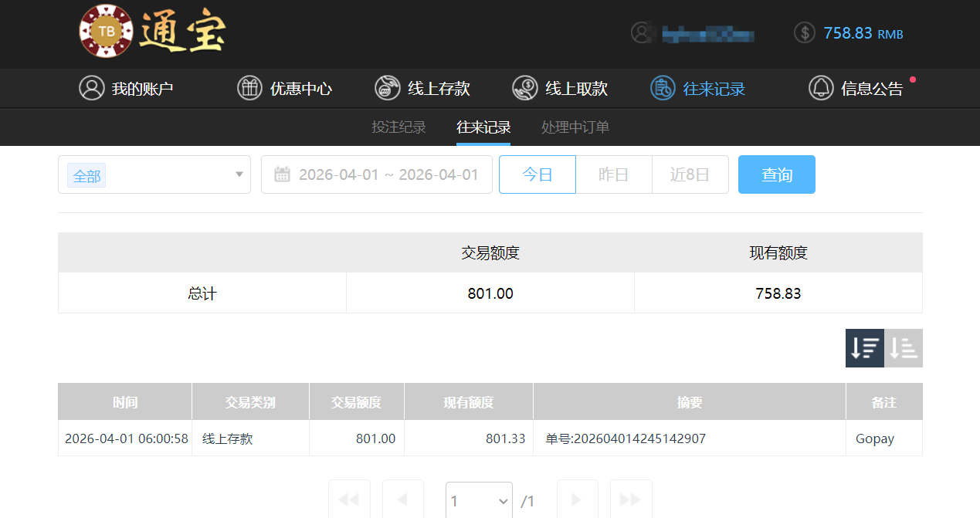This screenshot has width=980, height=518.
Task: Click the 线上取款 withdrawal icon
Action: click(524, 88)
